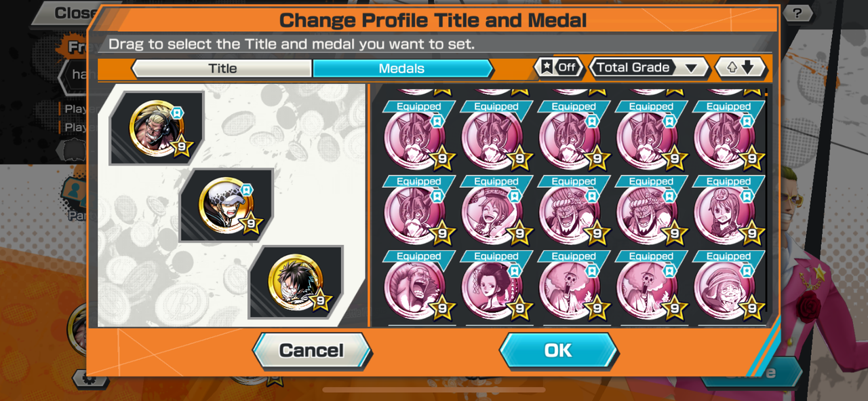Toggle ascending/descending sort order arrows
This screenshot has width=868, height=401.
click(741, 67)
